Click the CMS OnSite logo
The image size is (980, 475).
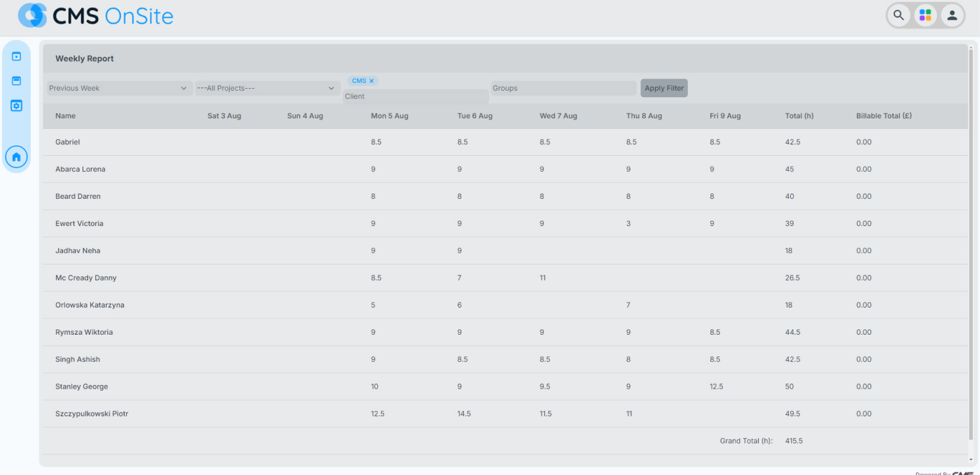pyautogui.click(x=96, y=15)
